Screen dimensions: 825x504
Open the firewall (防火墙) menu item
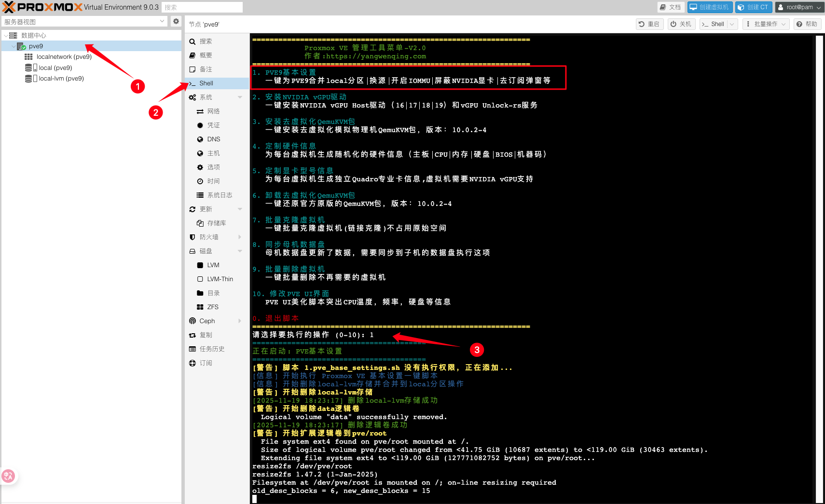click(209, 237)
